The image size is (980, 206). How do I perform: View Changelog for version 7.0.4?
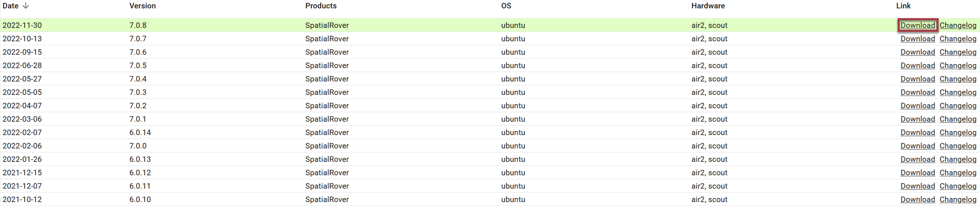click(x=957, y=79)
